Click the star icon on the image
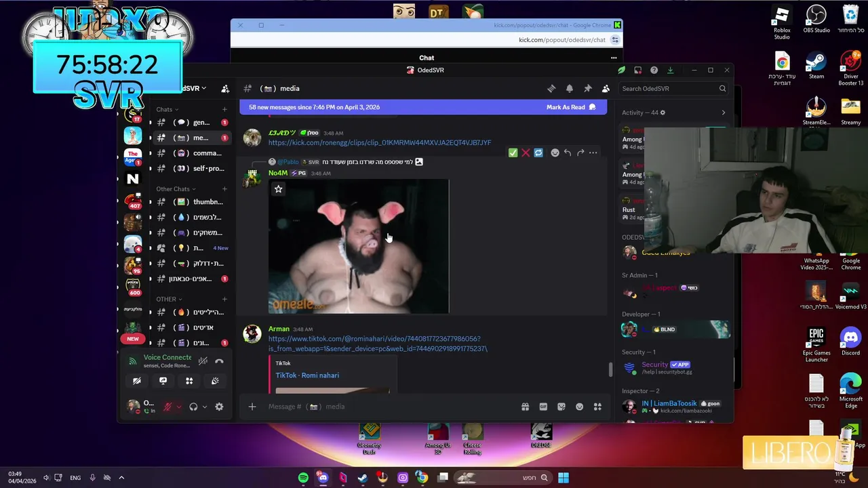 pos(278,189)
